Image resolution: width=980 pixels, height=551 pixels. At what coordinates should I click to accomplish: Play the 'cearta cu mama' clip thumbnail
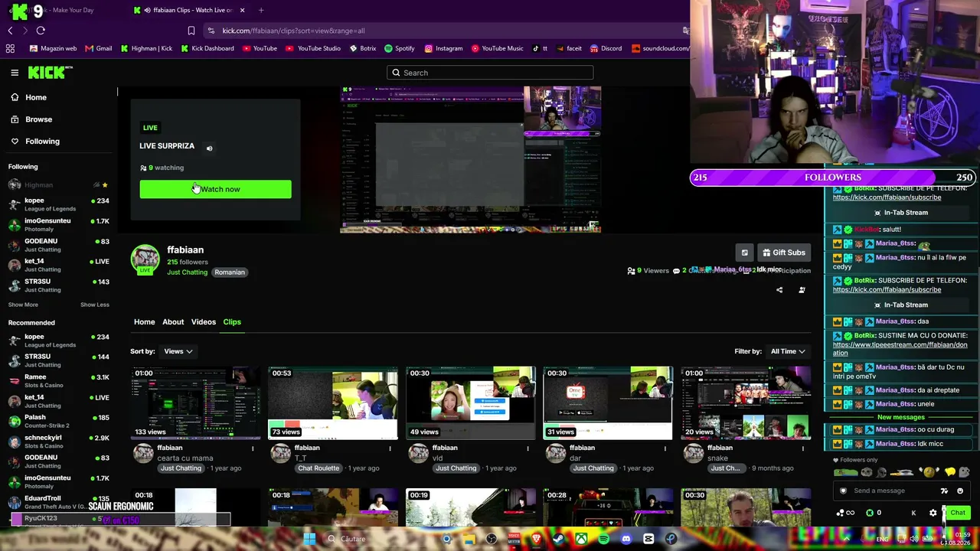(x=195, y=403)
